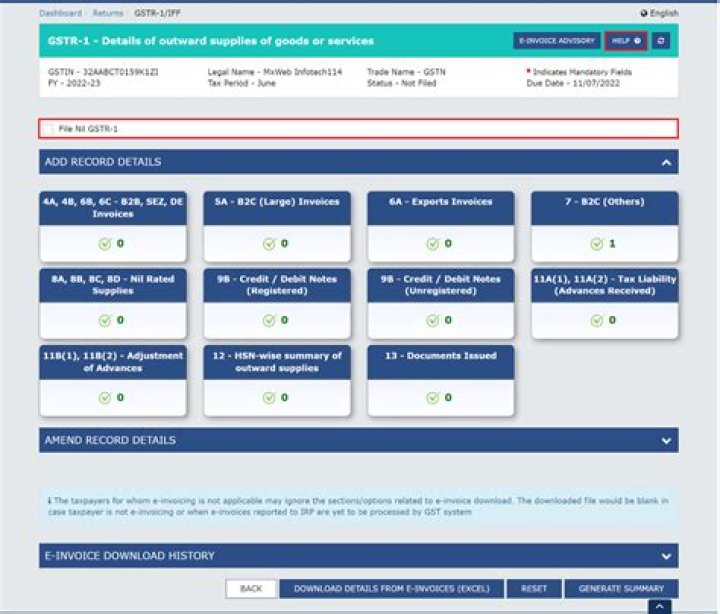The width and height of the screenshot is (720, 614).
Task: Click the refresh icon beside Help button
Action: point(661,41)
